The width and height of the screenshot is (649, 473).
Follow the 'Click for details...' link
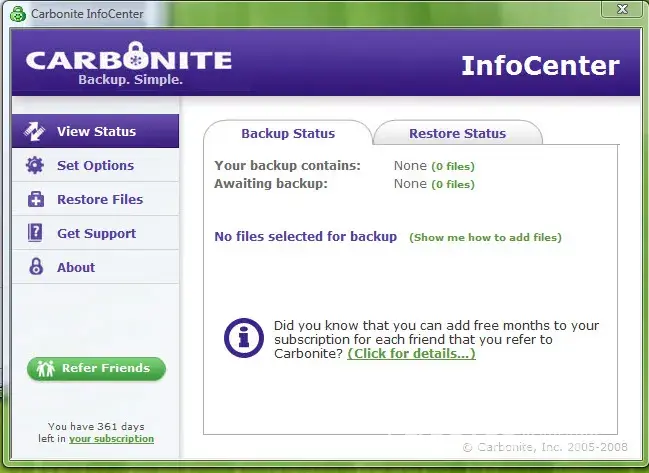coord(411,354)
